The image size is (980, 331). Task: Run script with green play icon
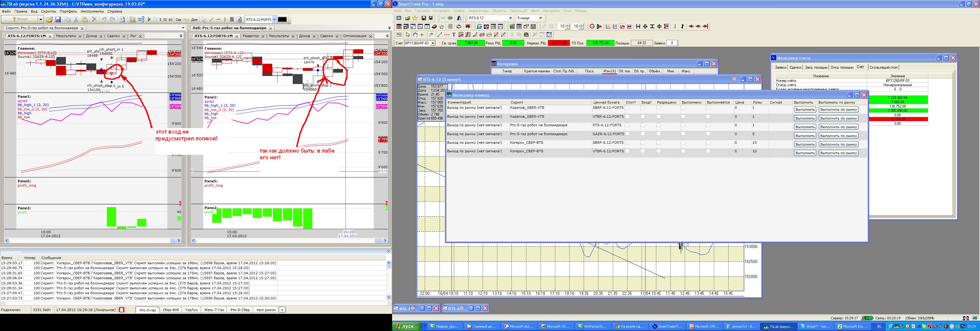[x=149, y=19]
